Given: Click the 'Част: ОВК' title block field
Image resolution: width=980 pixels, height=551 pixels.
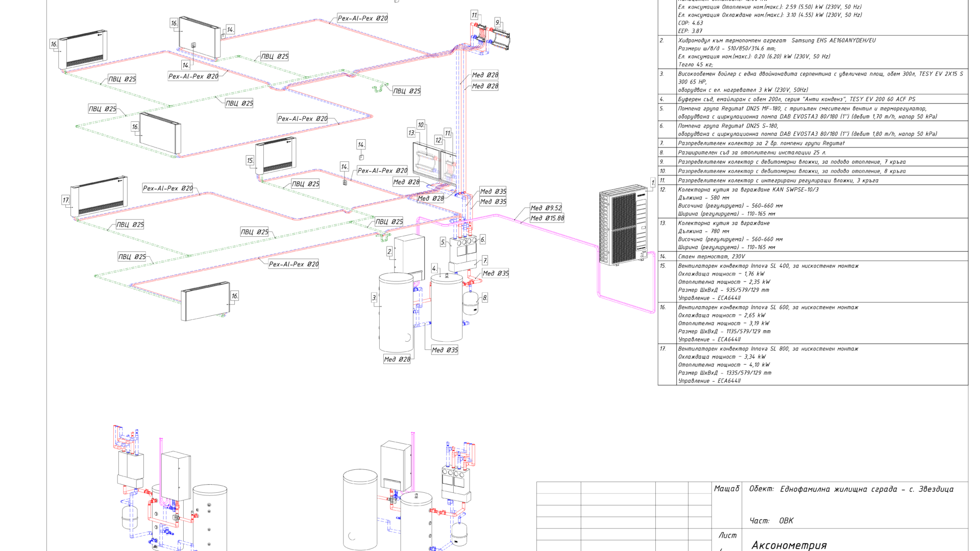Looking at the screenshot, I should (x=771, y=521).
